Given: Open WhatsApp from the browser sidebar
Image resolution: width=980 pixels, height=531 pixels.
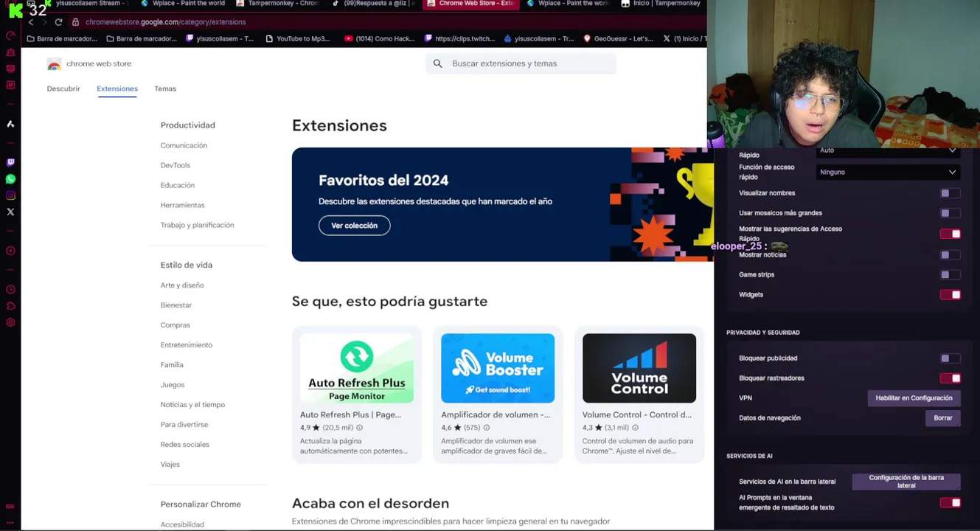Looking at the screenshot, I should 10,179.
